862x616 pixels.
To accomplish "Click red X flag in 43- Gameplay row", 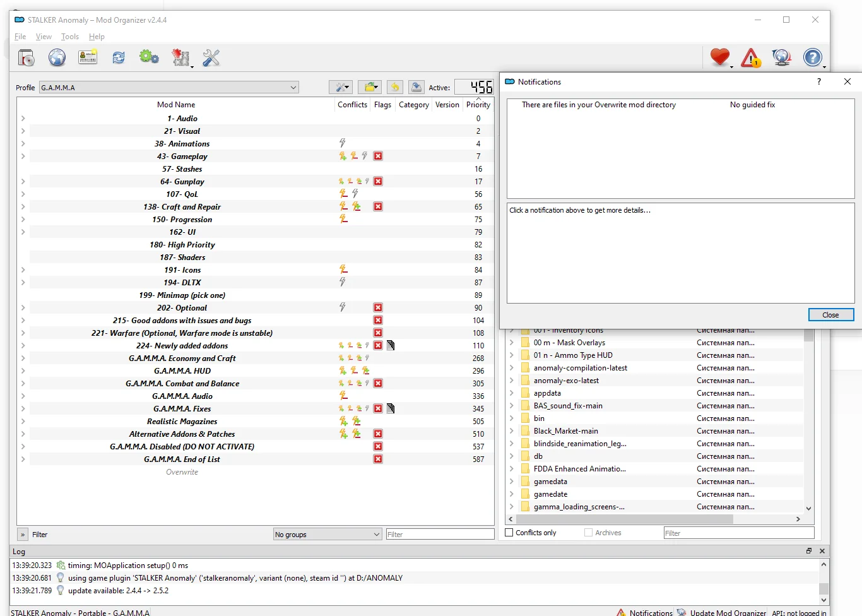I will point(378,156).
